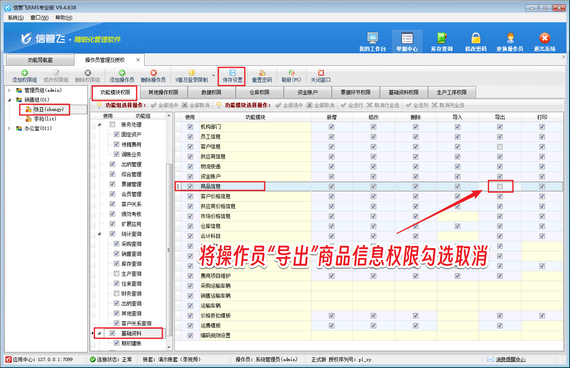Viewport: 570px width, 368px height.
Task: Collapse the 销售组 tree node
Action: [9, 100]
